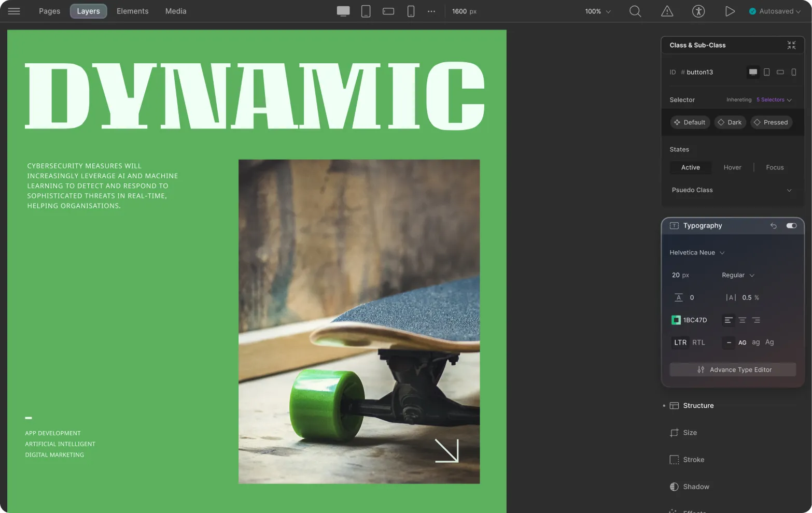This screenshot has height=513, width=812.
Task: Open more viewport options ellipsis
Action: click(431, 11)
